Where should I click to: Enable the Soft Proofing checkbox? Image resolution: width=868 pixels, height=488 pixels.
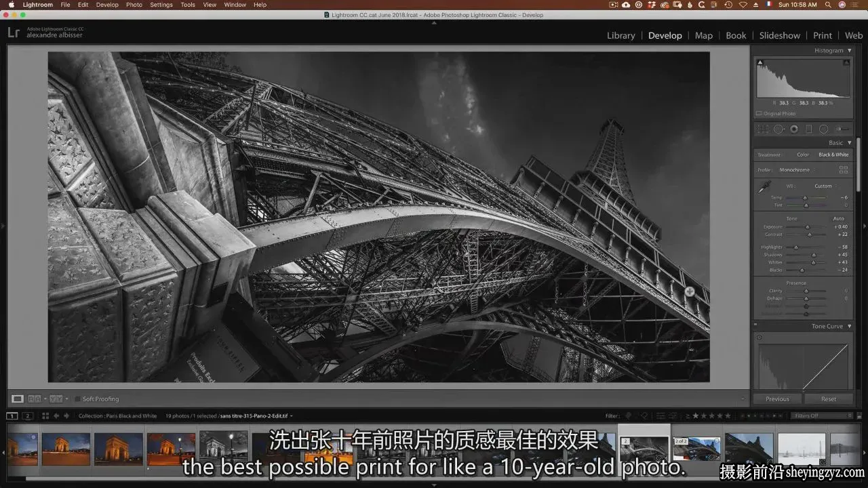tap(78, 399)
